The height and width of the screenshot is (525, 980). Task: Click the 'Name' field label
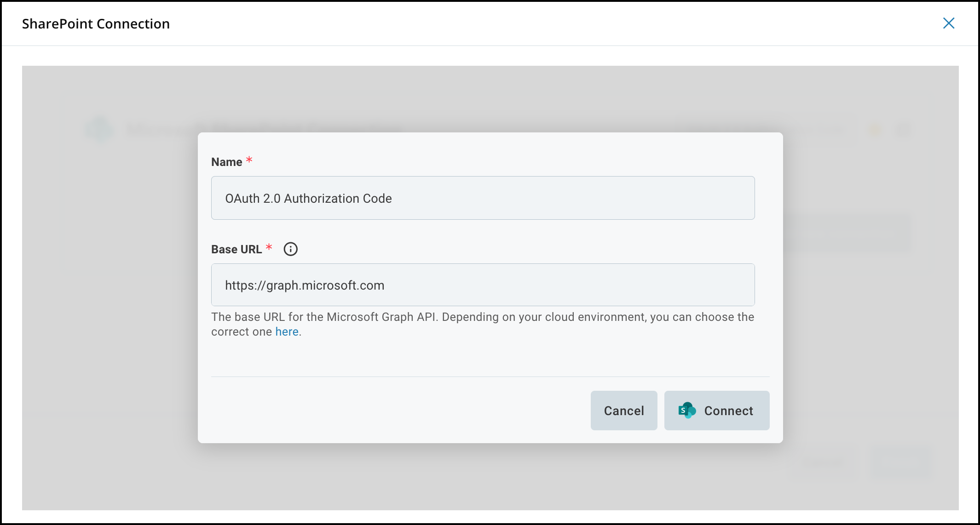pyautogui.click(x=227, y=162)
